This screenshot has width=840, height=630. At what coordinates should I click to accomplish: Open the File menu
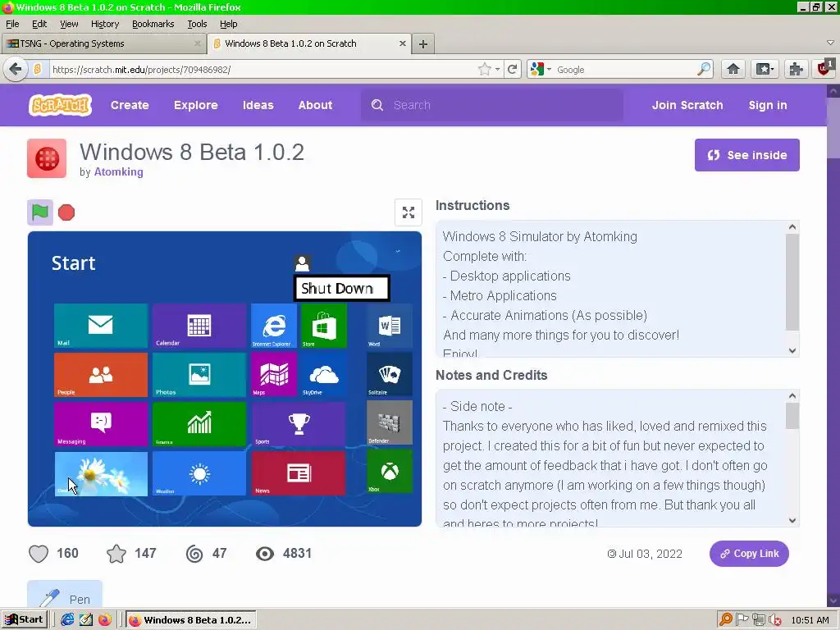click(12, 24)
